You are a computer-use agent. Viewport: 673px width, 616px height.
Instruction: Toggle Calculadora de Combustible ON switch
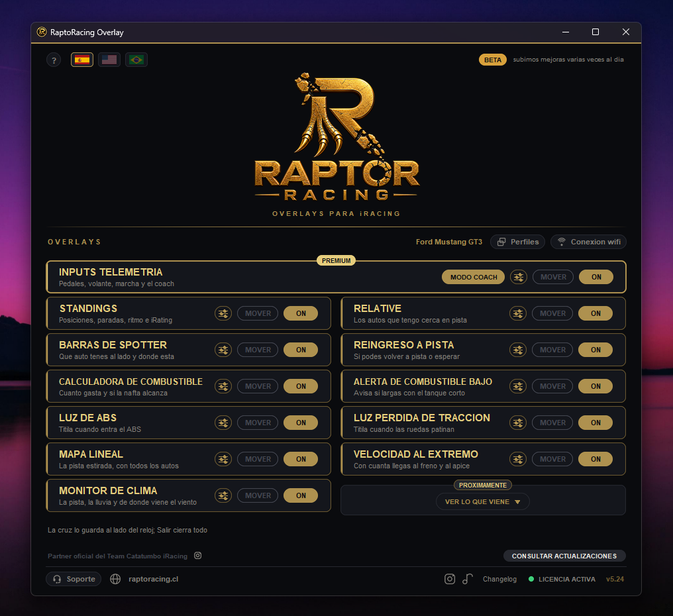pyautogui.click(x=301, y=386)
